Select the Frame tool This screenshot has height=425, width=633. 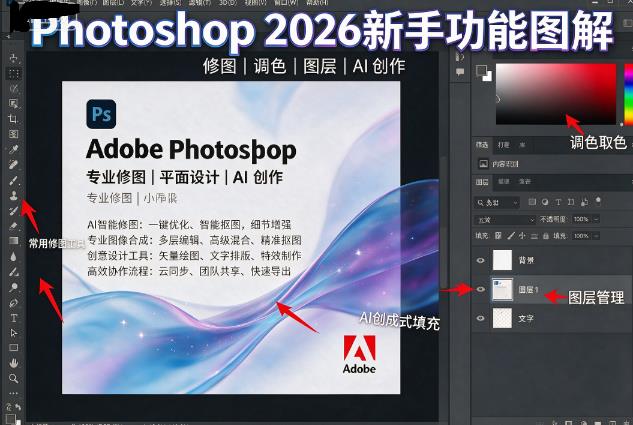pyautogui.click(x=14, y=134)
